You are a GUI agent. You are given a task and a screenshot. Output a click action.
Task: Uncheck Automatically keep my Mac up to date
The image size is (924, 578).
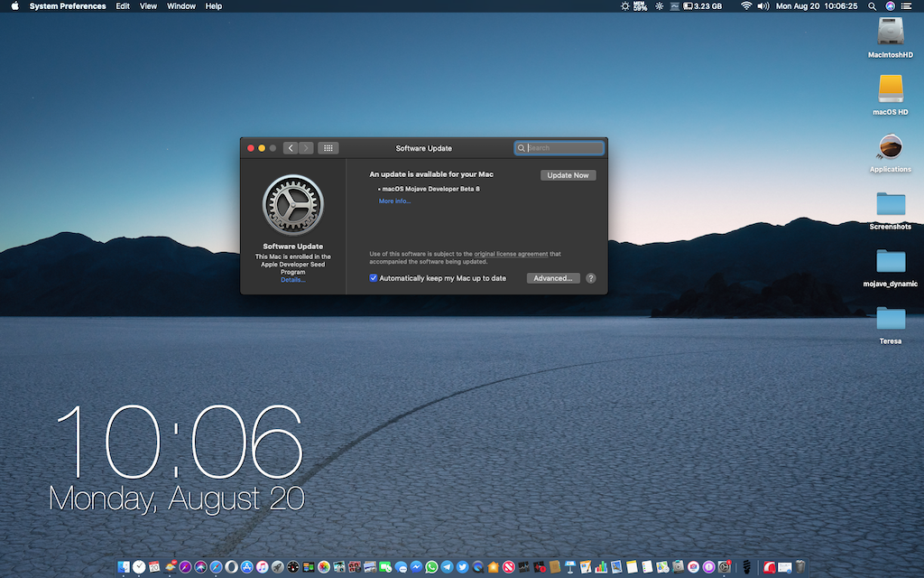[x=373, y=278]
